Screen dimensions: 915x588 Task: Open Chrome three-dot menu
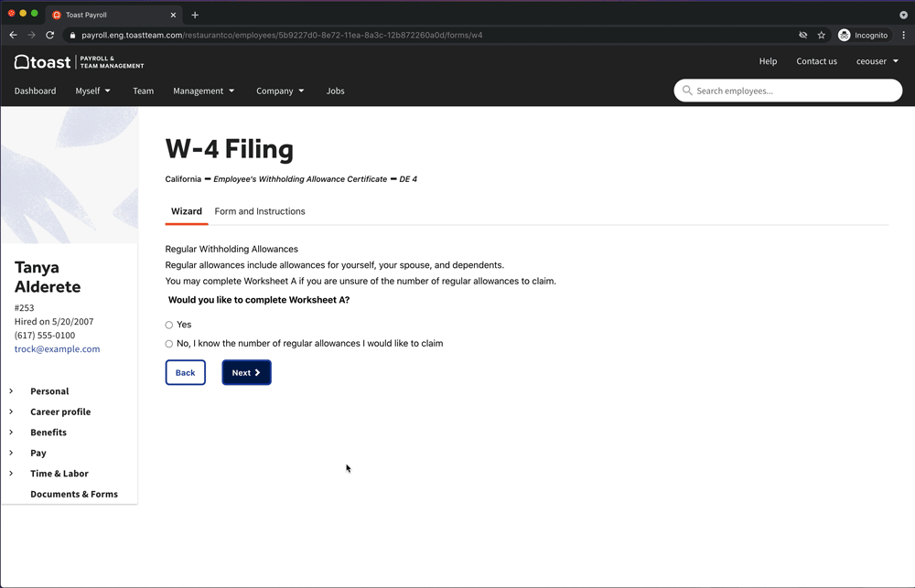click(904, 36)
